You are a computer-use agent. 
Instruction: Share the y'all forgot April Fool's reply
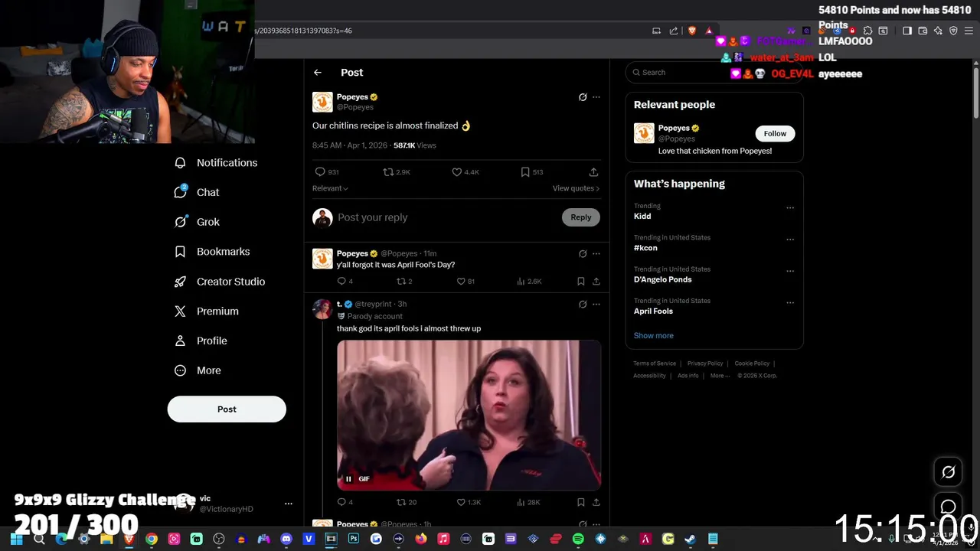[596, 282]
